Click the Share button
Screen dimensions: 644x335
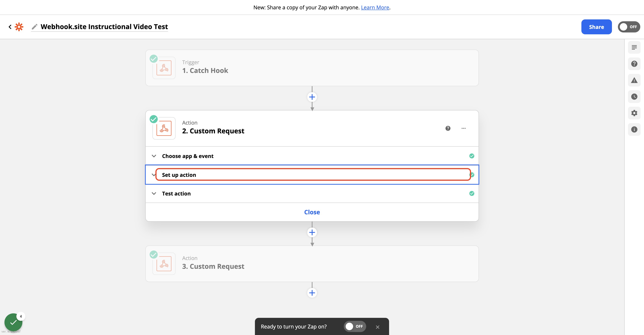(596, 27)
